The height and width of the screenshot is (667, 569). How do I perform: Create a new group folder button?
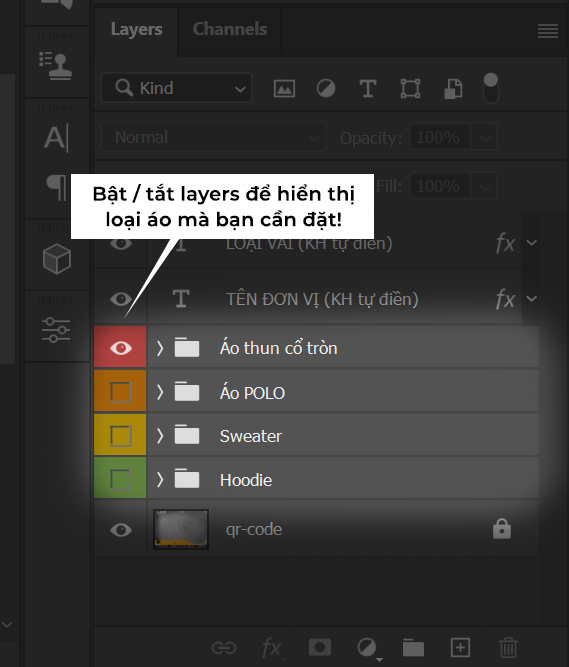tap(413, 647)
